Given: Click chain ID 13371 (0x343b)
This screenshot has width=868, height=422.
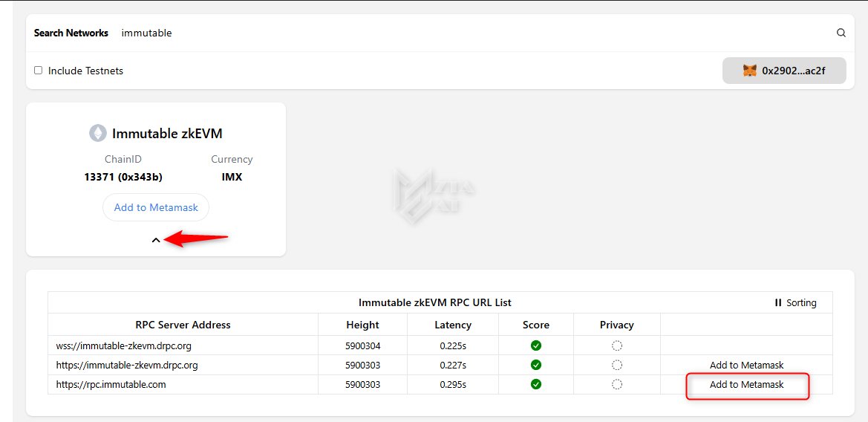Looking at the screenshot, I should (x=123, y=178).
